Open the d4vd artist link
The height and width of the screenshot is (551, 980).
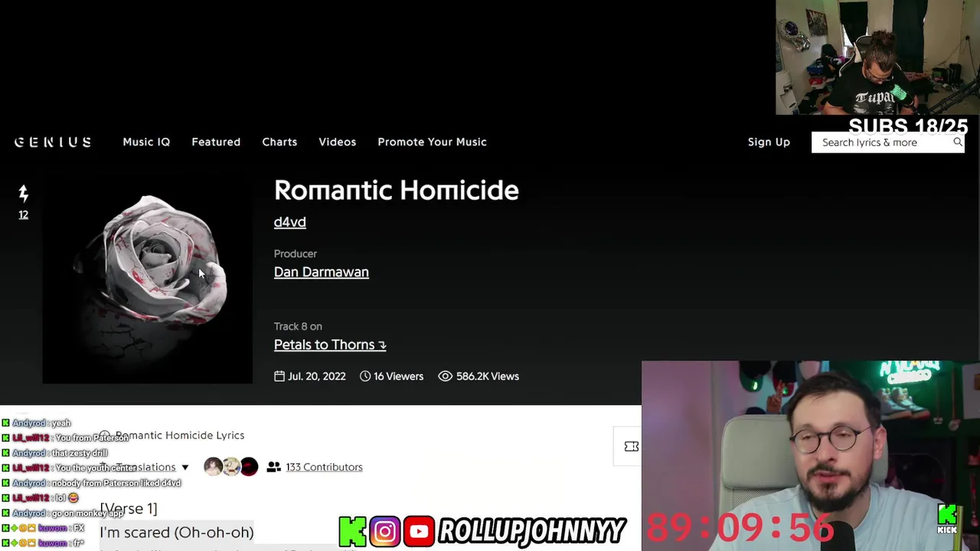[289, 222]
